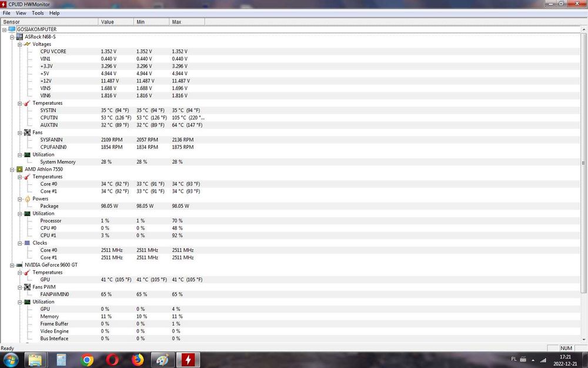Image resolution: width=588 pixels, height=368 pixels.
Task: Open the File menu
Action: tap(6, 13)
